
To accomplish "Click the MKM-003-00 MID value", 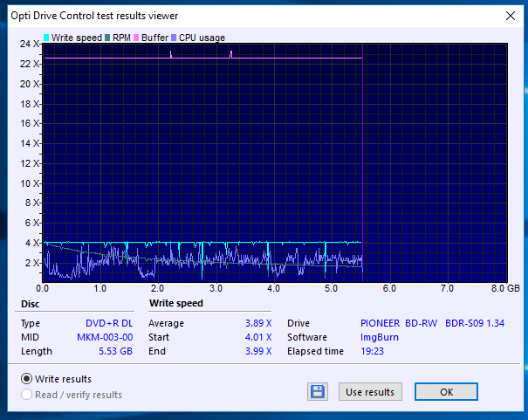I will pyautogui.click(x=105, y=337).
